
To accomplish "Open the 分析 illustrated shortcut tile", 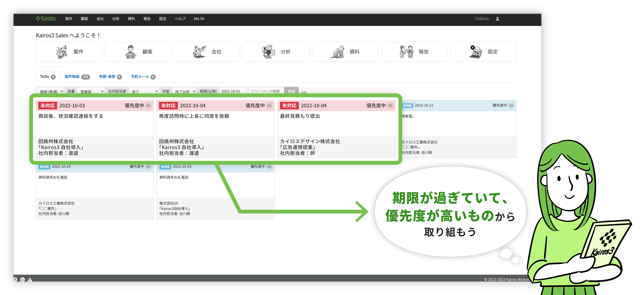I will click(276, 52).
